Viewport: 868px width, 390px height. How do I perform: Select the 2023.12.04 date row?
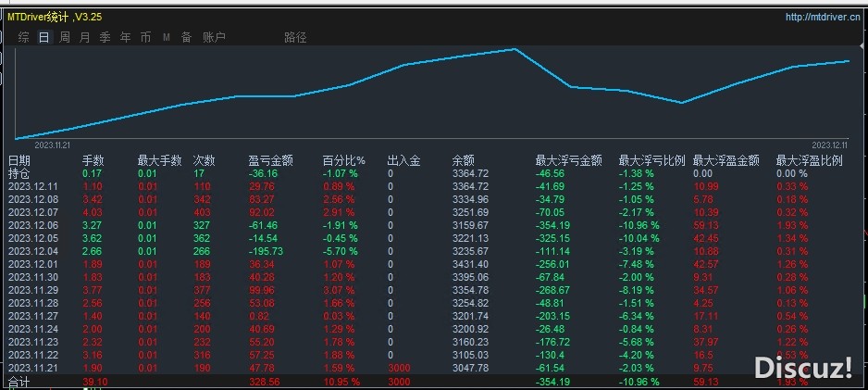pos(33,251)
